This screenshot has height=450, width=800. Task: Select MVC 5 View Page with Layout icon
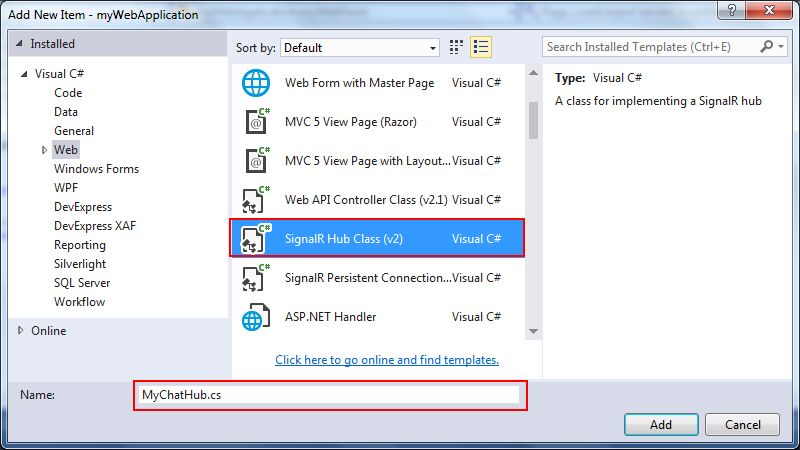[x=256, y=160]
